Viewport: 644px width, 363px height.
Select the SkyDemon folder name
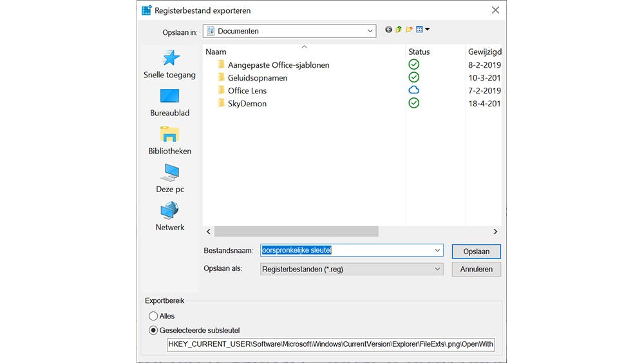click(247, 104)
